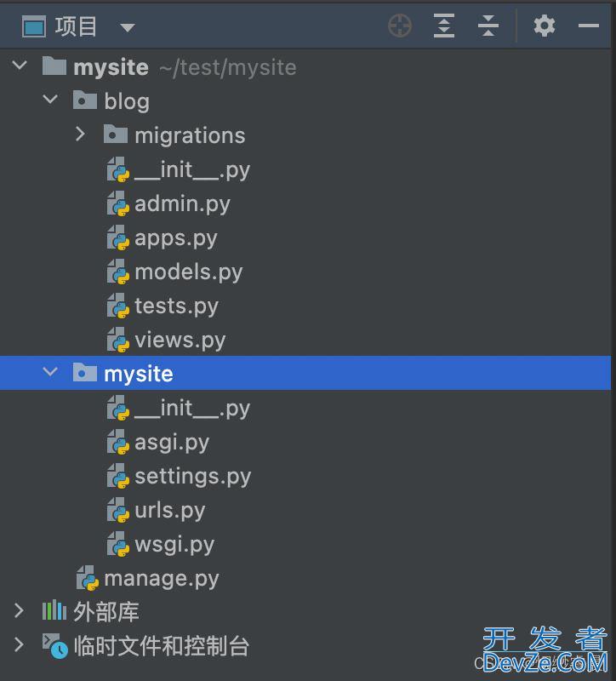Click the Collapse All toolbar icon
Viewport: 616px width, 681px height.
tap(488, 26)
